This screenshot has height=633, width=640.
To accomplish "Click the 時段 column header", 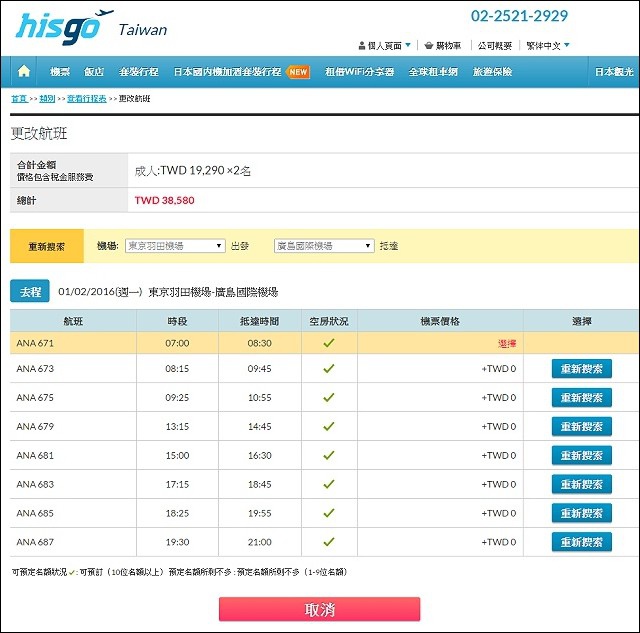I will click(177, 321).
